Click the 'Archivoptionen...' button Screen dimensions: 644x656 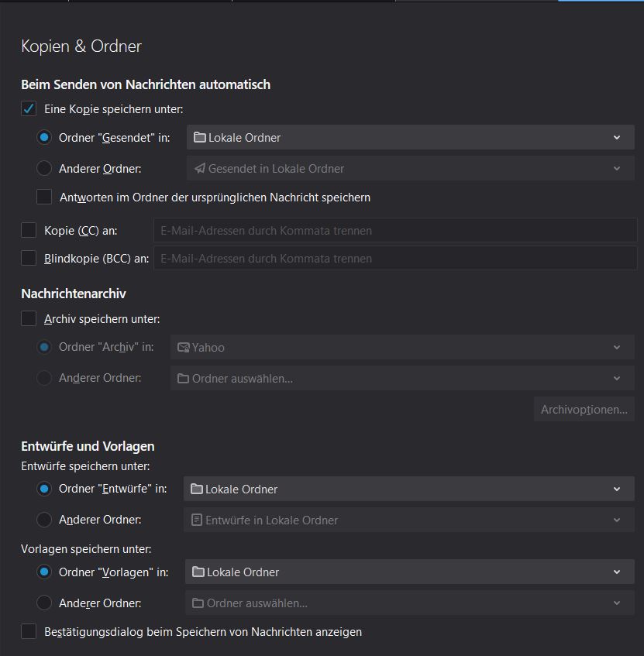pos(584,409)
